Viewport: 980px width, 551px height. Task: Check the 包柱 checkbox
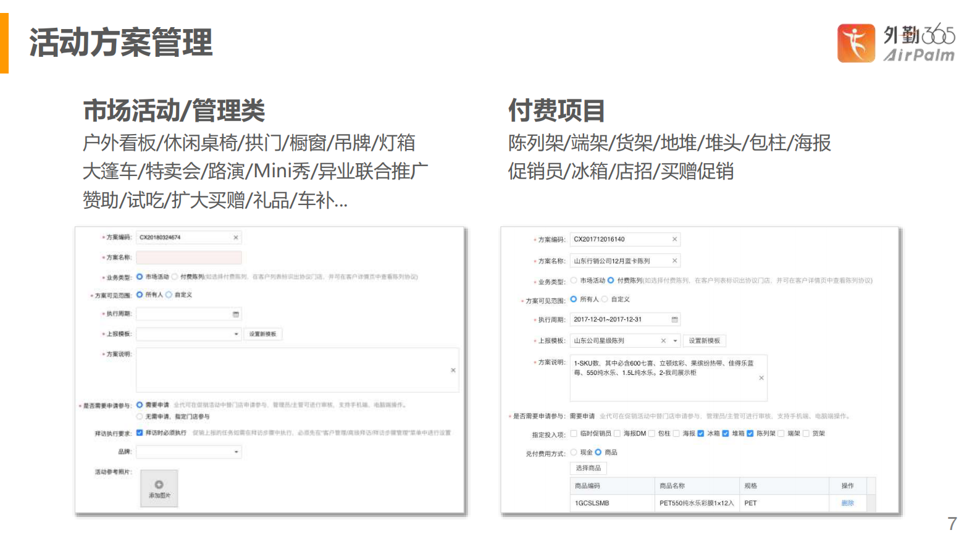click(651, 434)
